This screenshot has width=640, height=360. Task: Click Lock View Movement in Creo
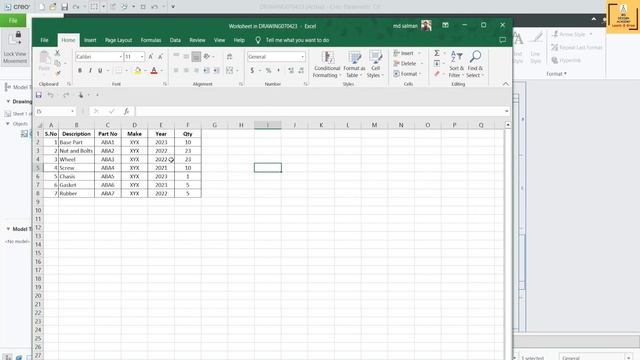point(15,47)
